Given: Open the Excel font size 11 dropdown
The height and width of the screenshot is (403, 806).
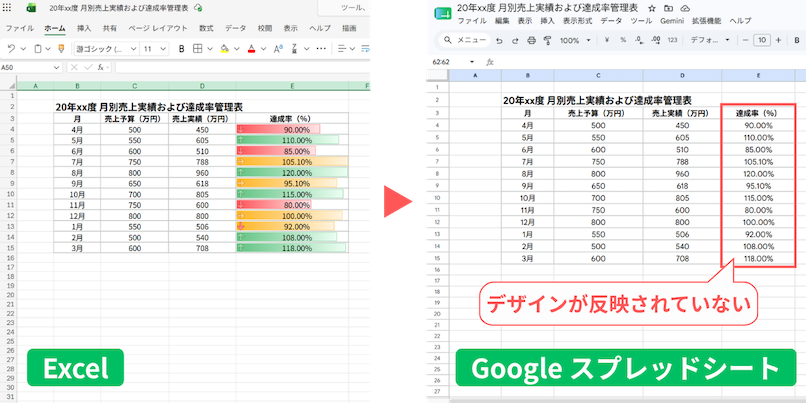Looking at the screenshot, I should click(163, 49).
